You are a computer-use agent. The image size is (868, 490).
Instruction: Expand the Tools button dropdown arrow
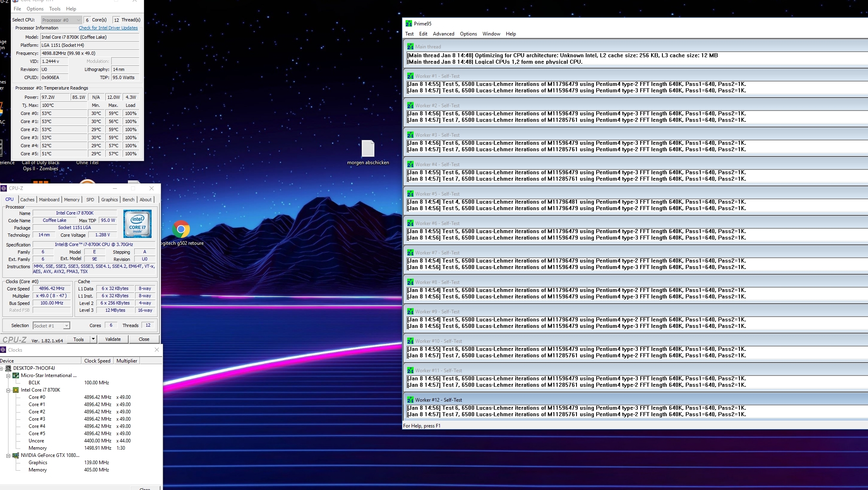tap(93, 339)
